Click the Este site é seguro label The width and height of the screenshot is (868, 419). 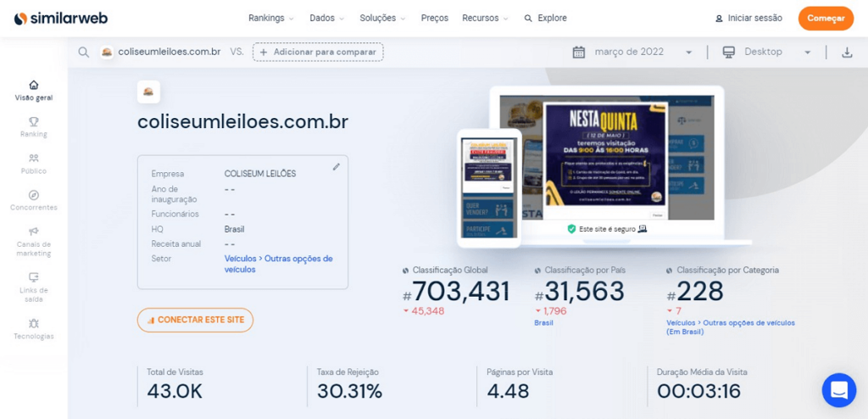(607, 229)
